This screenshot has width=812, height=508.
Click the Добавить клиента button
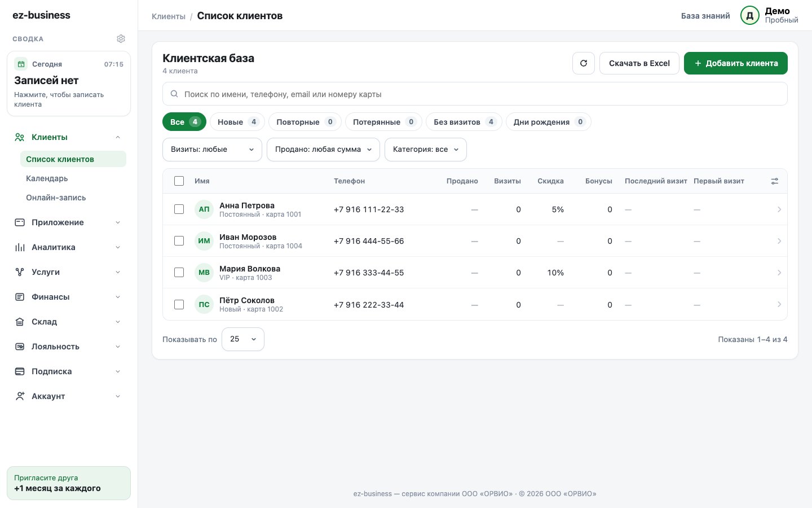pos(736,63)
